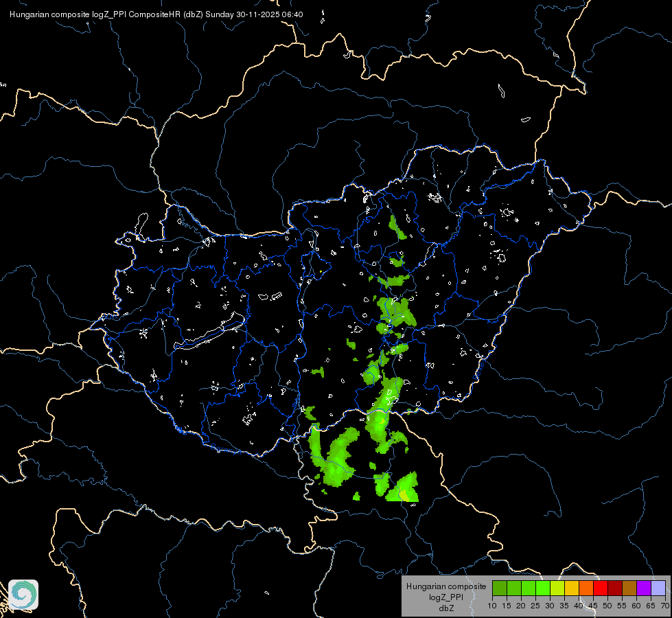Click the bright red 45–50 dBZ swatch
This screenshot has width=672, height=618.
601,588
